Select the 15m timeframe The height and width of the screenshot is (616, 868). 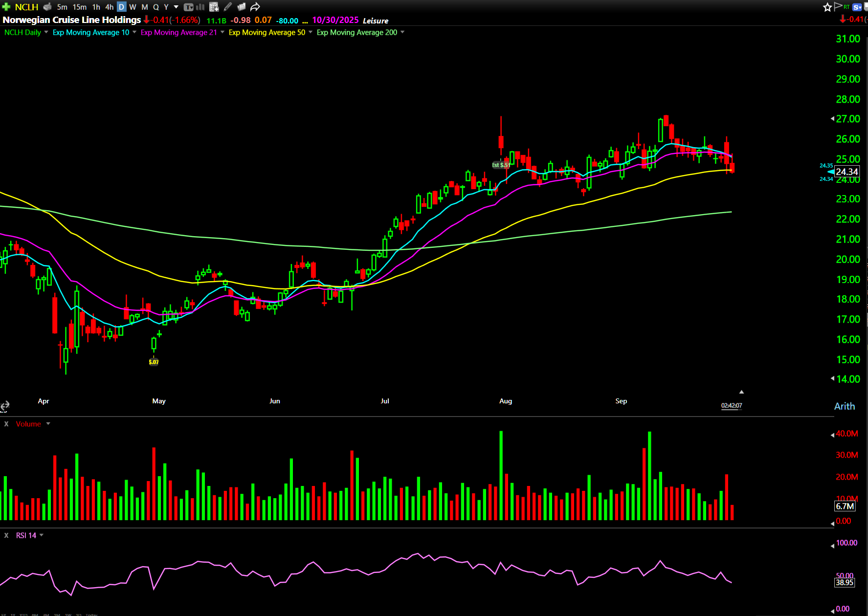click(x=79, y=7)
